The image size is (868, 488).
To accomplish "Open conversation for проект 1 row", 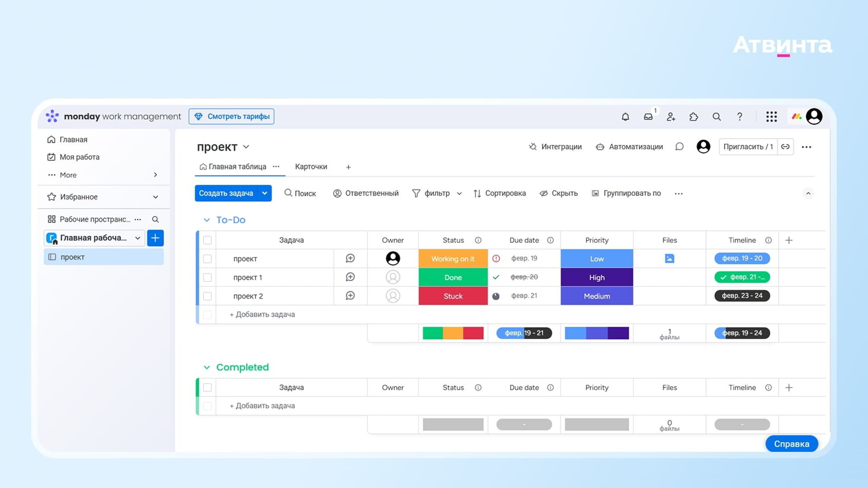I will pyautogui.click(x=350, y=277).
